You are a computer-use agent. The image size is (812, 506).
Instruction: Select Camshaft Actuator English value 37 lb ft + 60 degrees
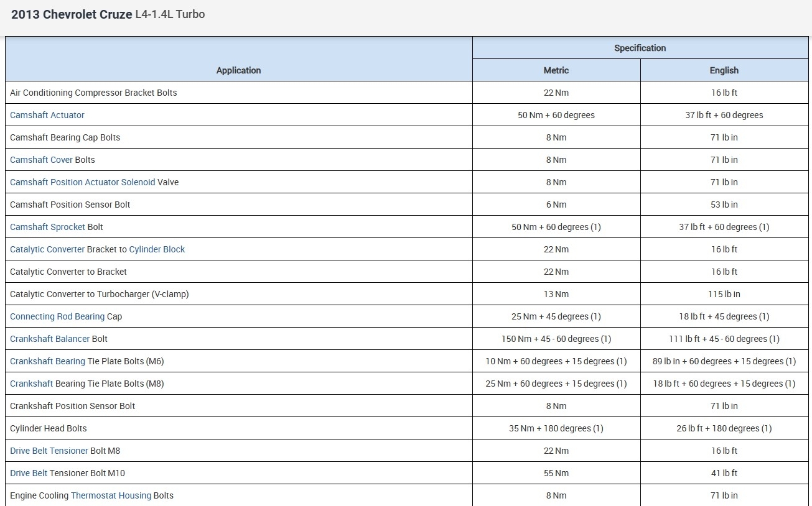(x=724, y=115)
